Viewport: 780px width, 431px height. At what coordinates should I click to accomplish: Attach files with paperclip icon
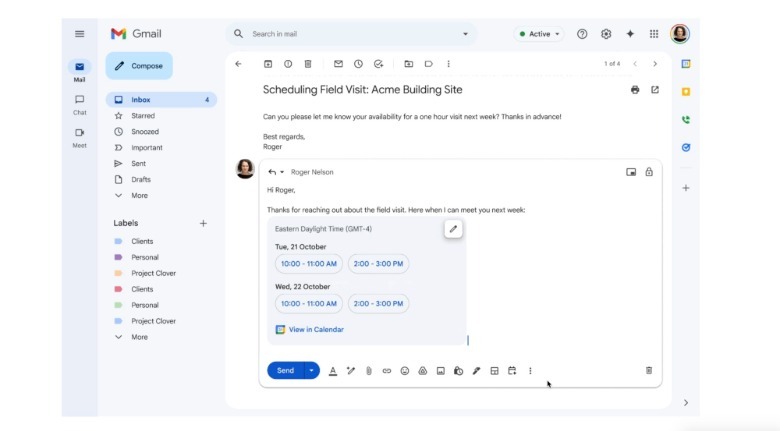(x=369, y=371)
